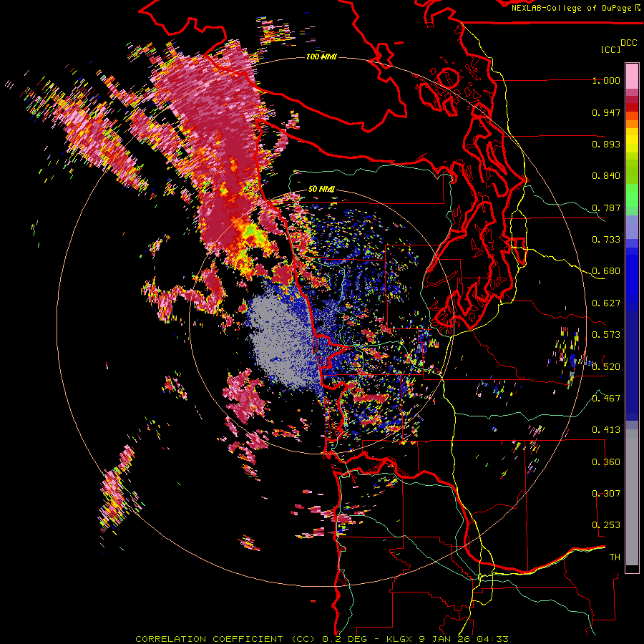
Task: Pick the gray segment near 0.307
Action: tap(632, 501)
